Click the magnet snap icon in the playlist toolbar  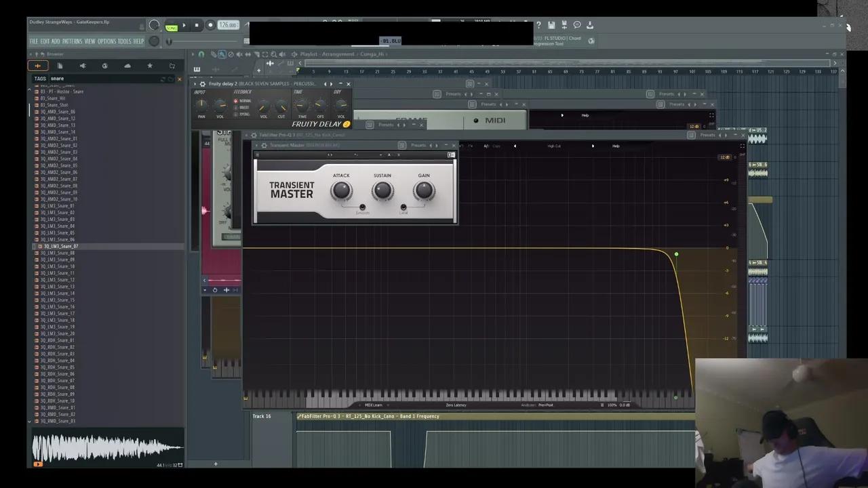pyautogui.click(x=201, y=54)
